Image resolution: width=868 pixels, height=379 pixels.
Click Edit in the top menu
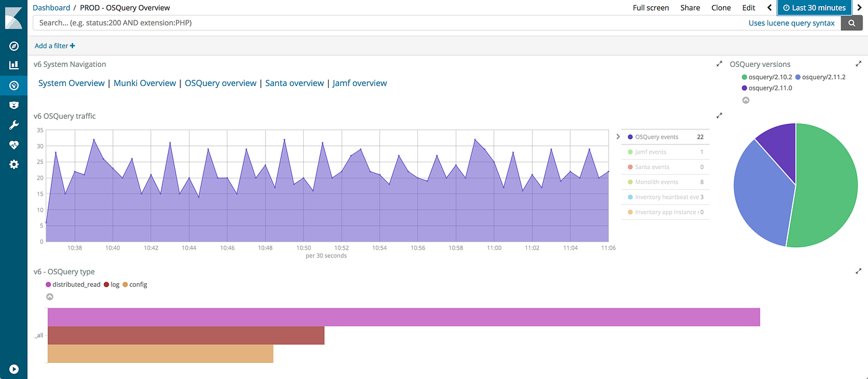tap(749, 7)
